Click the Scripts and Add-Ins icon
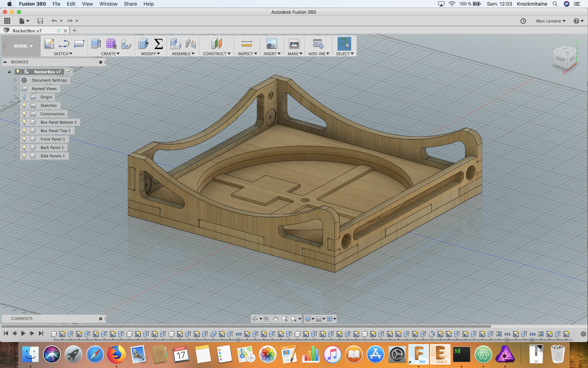Viewport: 588px width, 368px height. pos(318,44)
